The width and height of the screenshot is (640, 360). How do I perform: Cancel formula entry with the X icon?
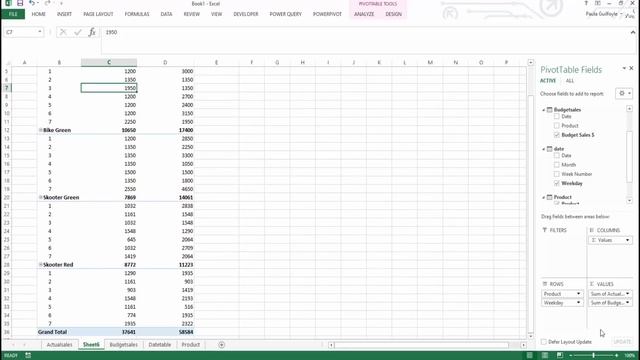click(63, 32)
